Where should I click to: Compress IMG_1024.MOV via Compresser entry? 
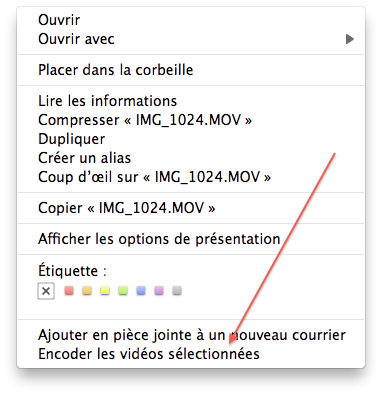[x=191, y=120]
